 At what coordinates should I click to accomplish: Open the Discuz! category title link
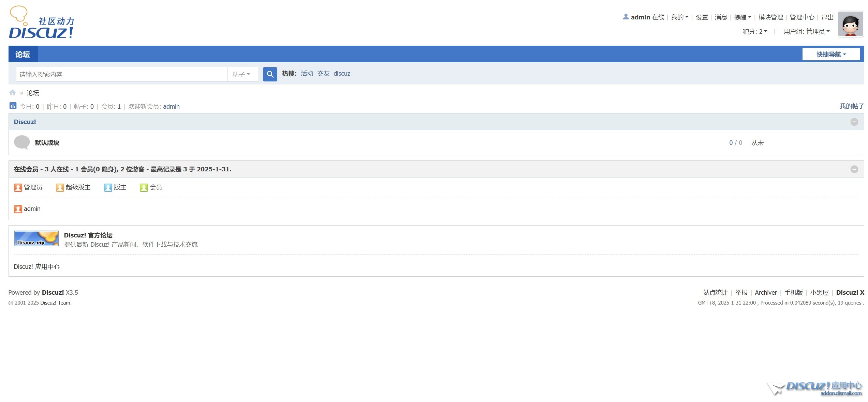(25, 122)
